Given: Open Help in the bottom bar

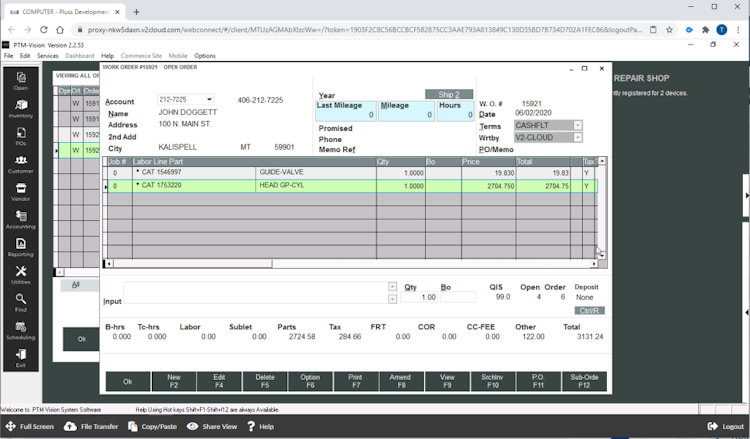Looking at the screenshot, I should pos(260,426).
